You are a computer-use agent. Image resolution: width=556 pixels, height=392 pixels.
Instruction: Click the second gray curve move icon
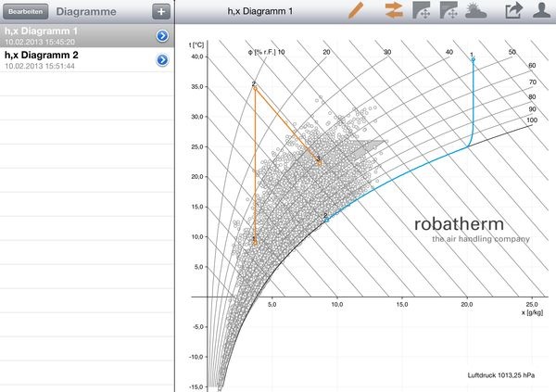[x=449, y=11]
